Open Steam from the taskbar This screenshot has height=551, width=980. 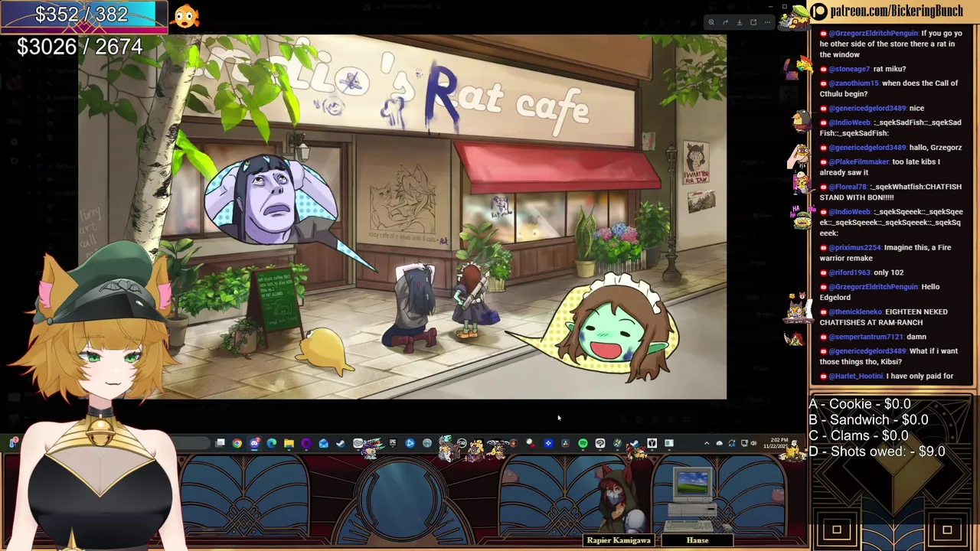point(340,443)
